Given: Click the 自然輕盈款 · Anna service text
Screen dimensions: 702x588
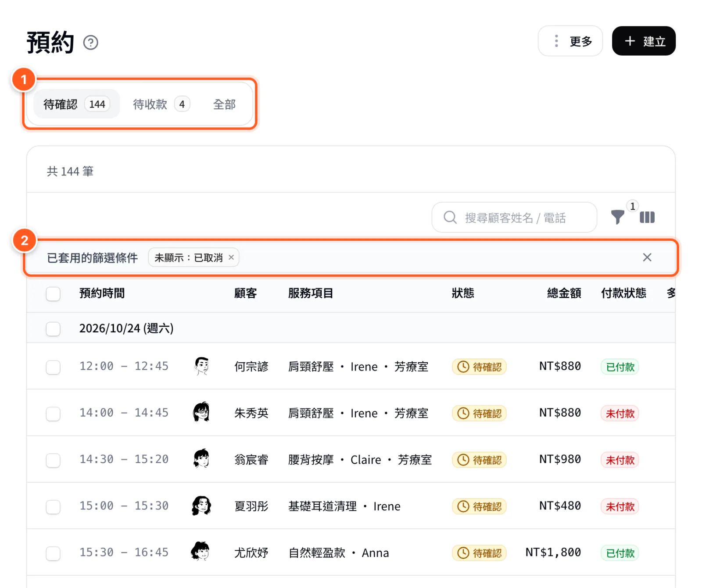Looking at the screenshot, I should point(339,553).
